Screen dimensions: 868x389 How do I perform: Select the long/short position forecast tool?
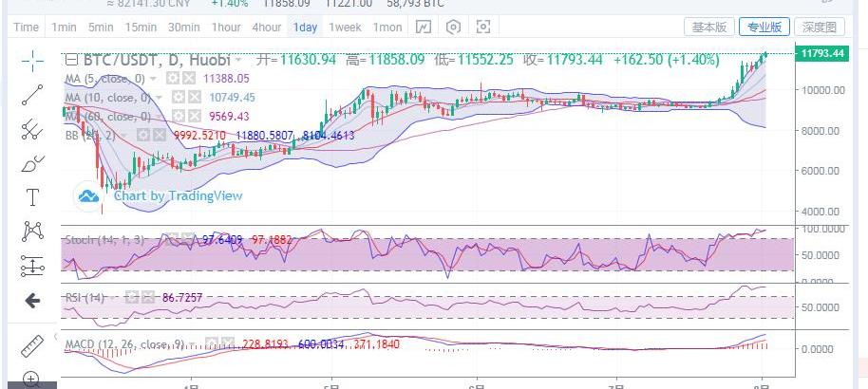coord(32,267)
